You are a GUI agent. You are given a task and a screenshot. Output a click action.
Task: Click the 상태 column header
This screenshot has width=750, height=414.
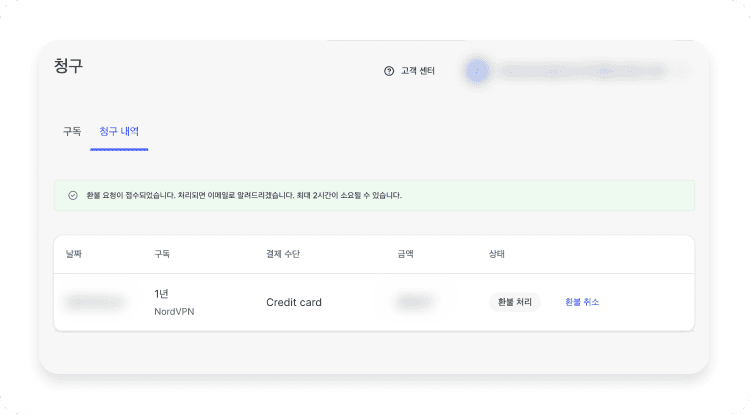(x=496, y=254)
